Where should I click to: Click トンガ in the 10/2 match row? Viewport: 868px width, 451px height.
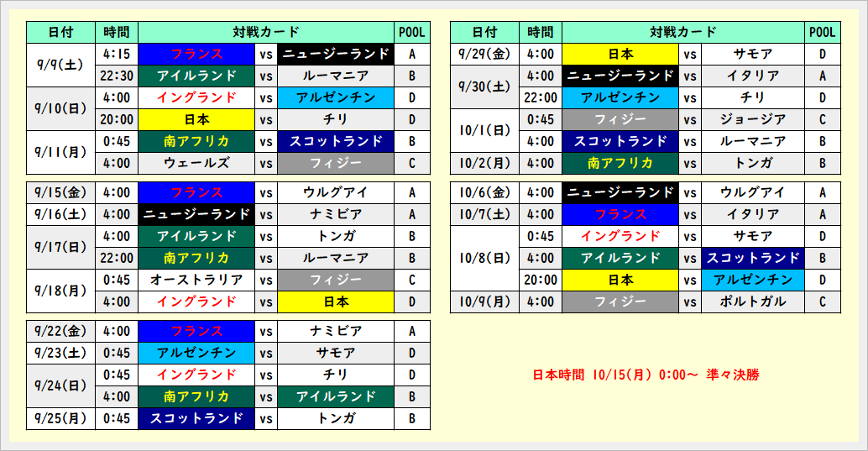point(753,163)
